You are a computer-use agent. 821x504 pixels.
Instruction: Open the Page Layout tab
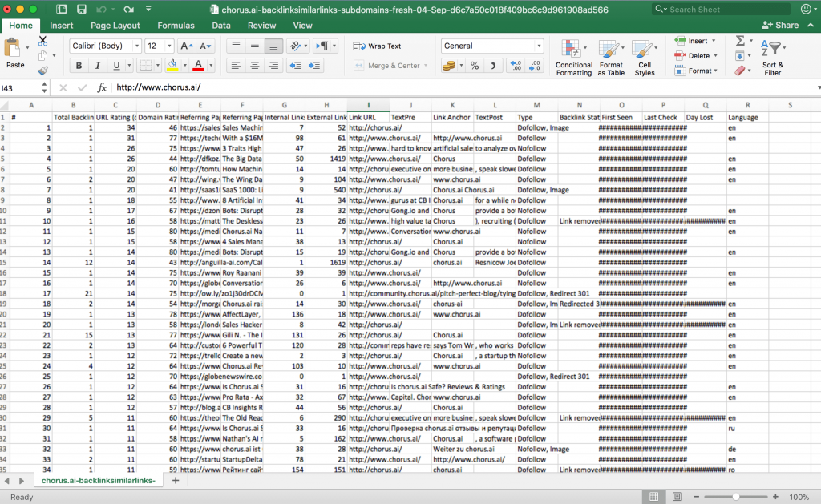(115, 26)
